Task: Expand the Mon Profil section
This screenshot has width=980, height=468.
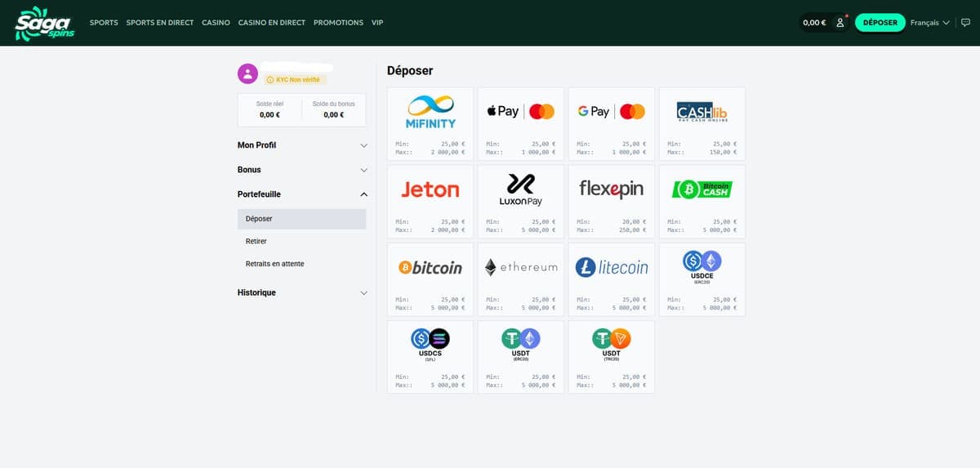Action: coord(302,145)
